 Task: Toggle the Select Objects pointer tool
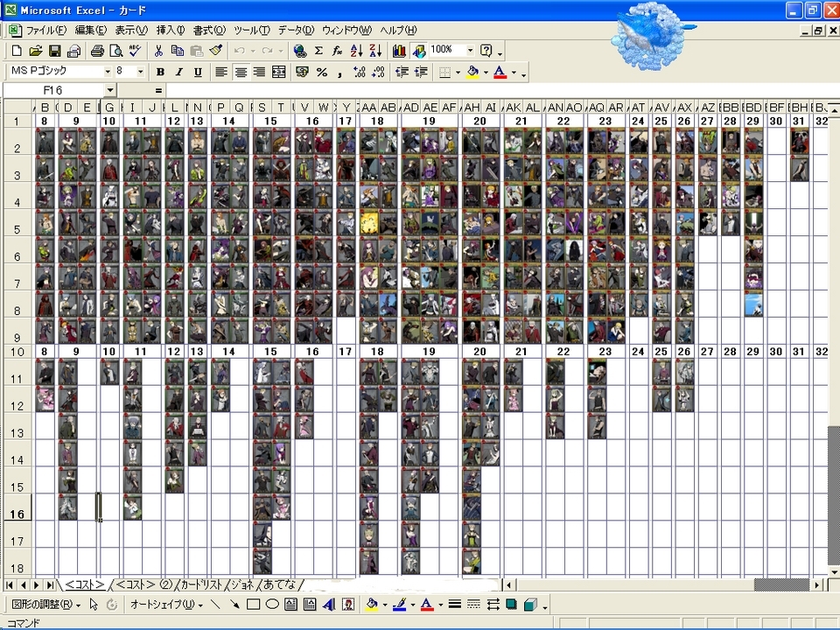(x=94, y=605)
